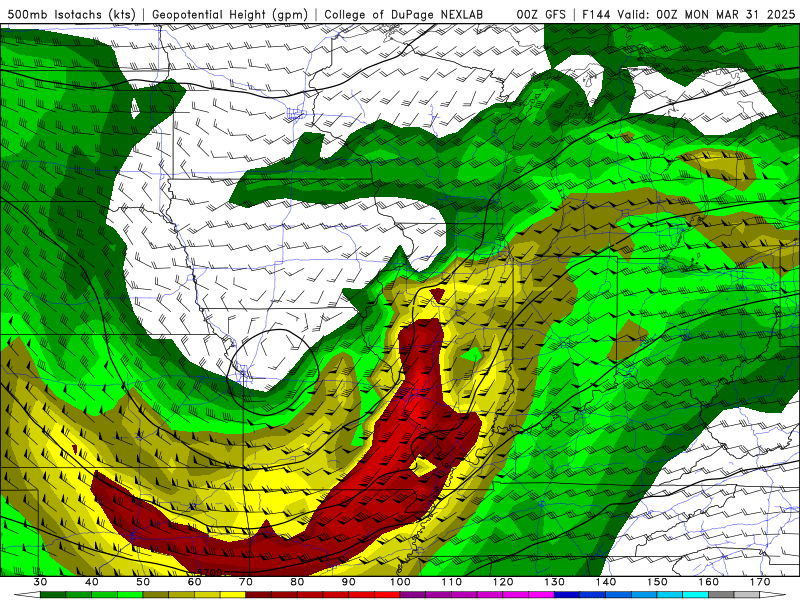Click the '500mb Isotachs (kts)' title text

(71, 15)
